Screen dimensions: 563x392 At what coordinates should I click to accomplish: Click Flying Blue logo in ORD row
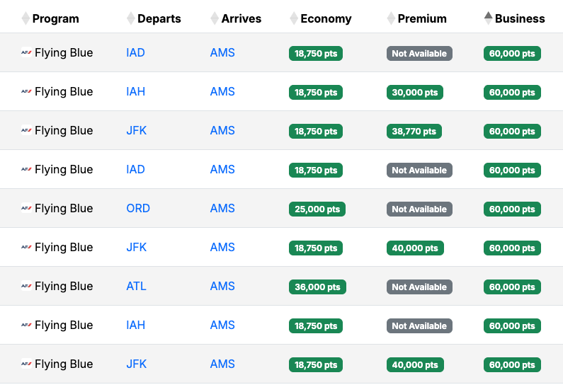(x=26, y=209)
